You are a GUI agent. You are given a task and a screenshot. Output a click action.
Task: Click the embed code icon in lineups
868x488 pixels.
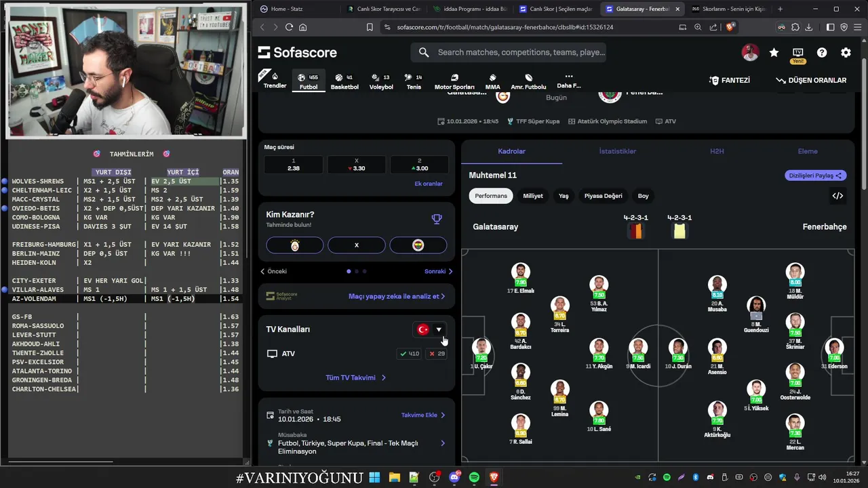click(837, 196)
